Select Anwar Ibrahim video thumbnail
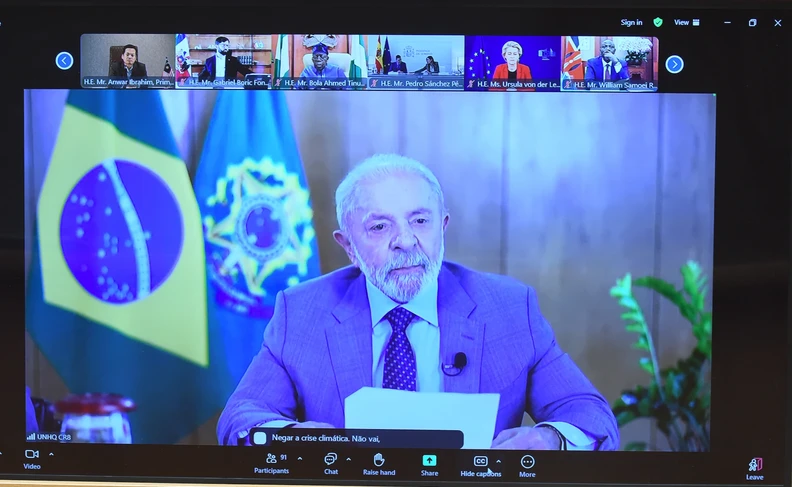 tap(128, 61)
